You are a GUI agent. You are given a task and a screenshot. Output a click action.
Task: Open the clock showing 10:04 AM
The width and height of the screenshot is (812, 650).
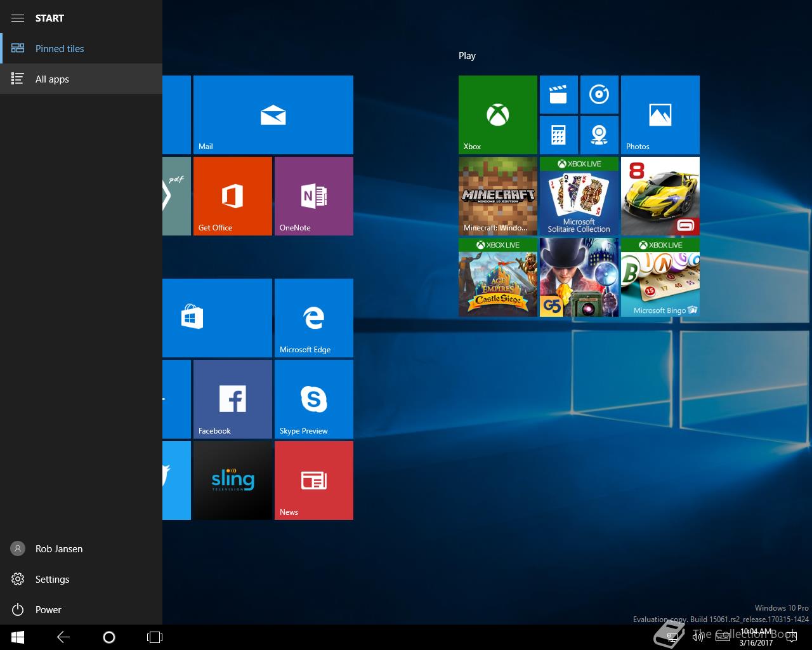(756, 637)
